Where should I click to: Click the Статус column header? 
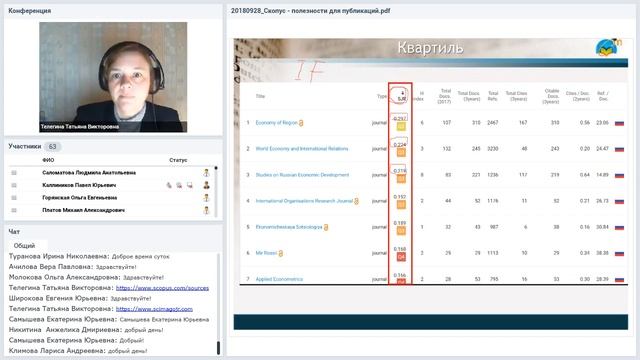(178, 160)
